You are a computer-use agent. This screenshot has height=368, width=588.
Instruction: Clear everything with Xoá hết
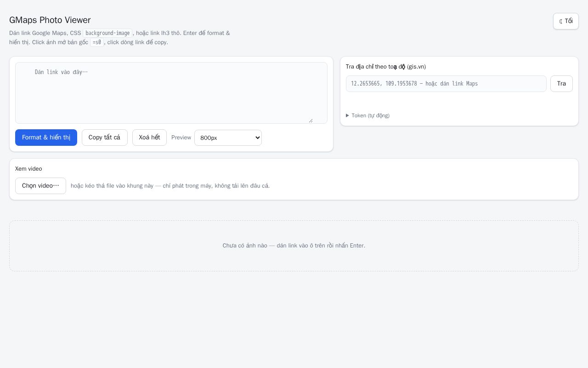click(x=149, y=138)
